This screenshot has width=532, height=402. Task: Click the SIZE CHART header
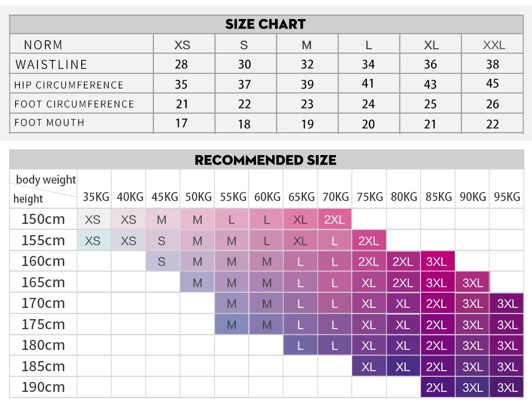tap(265, 24)
